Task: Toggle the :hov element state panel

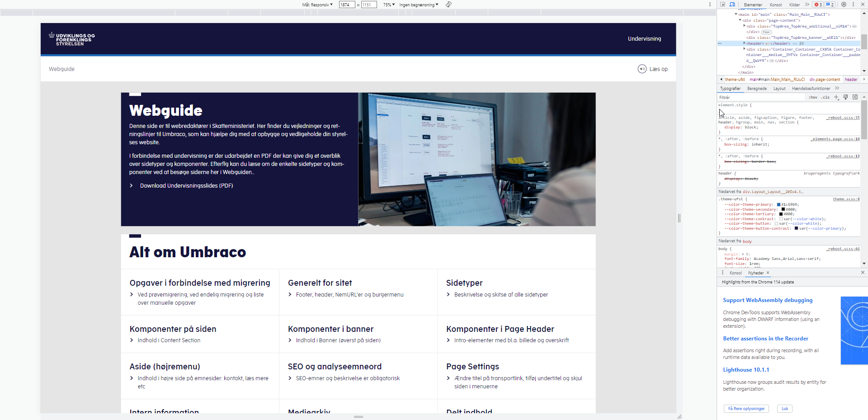Action: pyautogui.click(x=813, y=97)
